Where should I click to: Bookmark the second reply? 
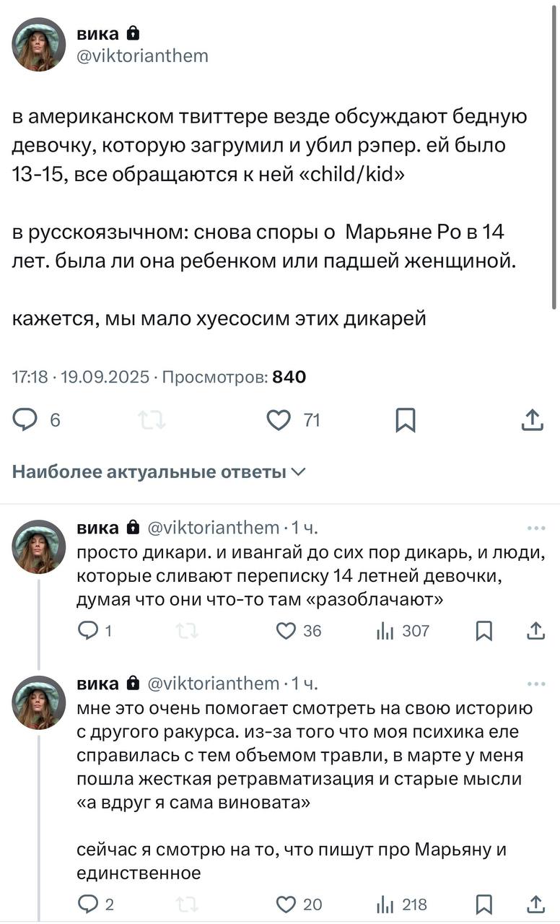[x=484, y=904]
